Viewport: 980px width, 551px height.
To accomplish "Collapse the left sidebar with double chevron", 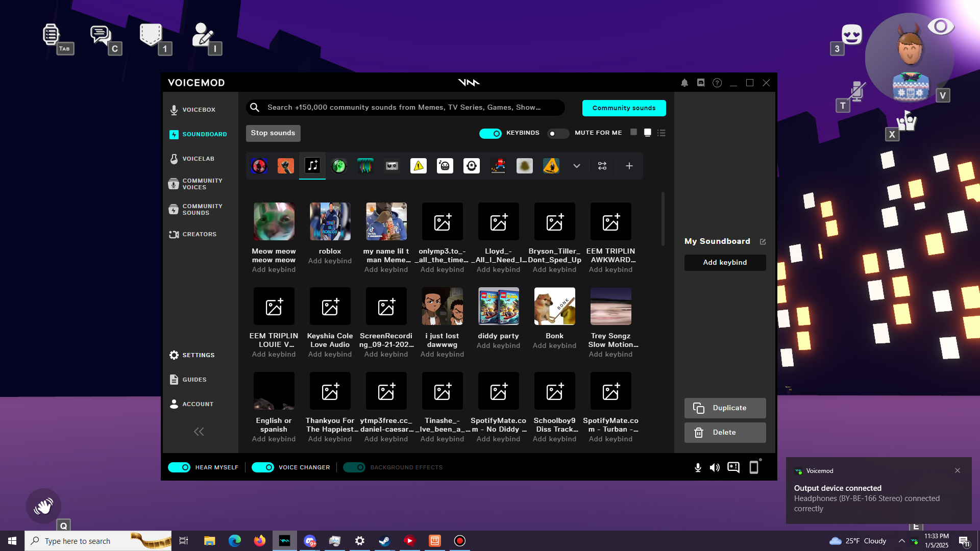I will click(x=199, y=432).
